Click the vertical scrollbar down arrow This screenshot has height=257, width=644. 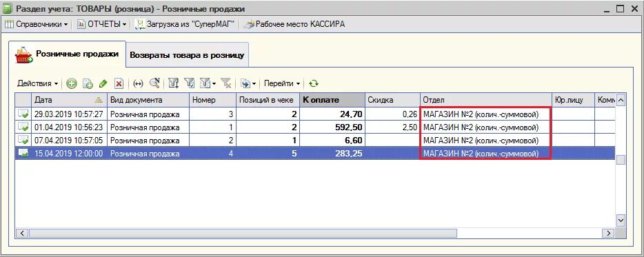(x=621, y=220)
